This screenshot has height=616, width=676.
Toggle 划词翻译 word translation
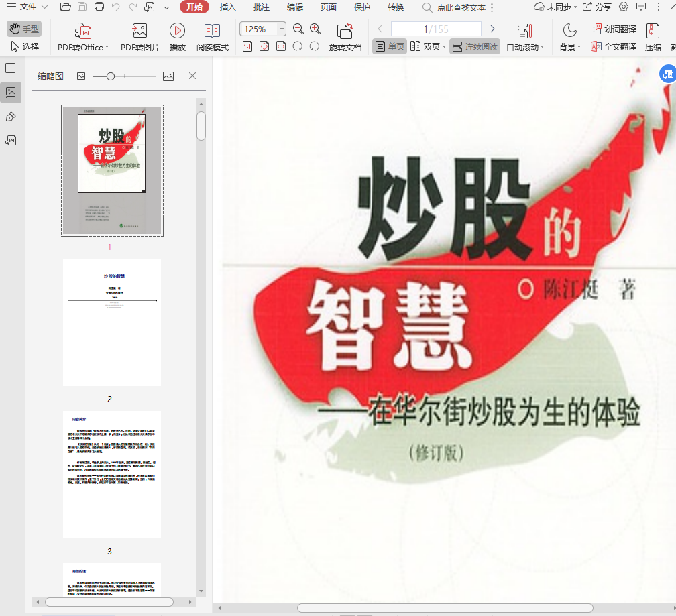pos(614,29)
